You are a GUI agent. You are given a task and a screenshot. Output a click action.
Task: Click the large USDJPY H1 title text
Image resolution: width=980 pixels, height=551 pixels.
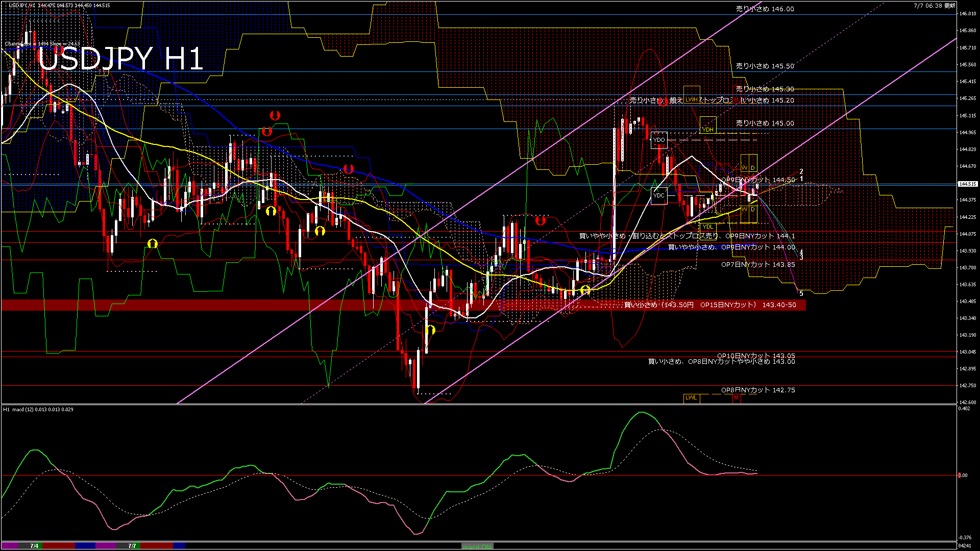tap(120, 59)
